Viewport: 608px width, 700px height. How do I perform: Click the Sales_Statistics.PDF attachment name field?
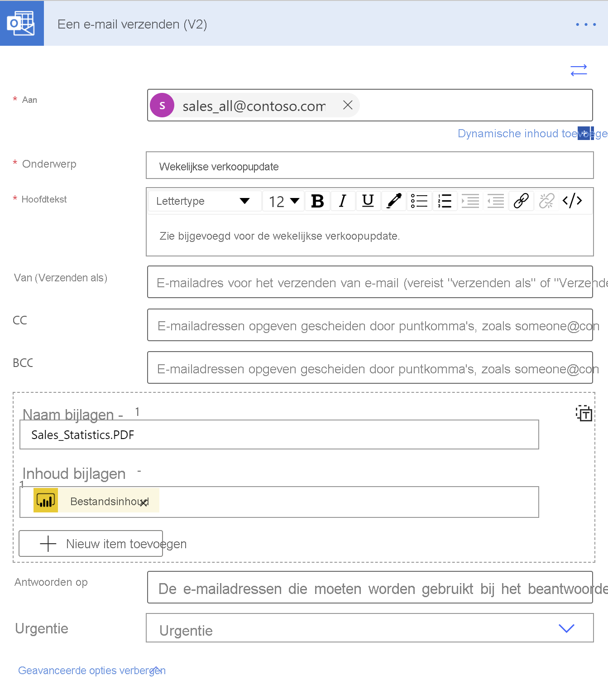point(279,434)
